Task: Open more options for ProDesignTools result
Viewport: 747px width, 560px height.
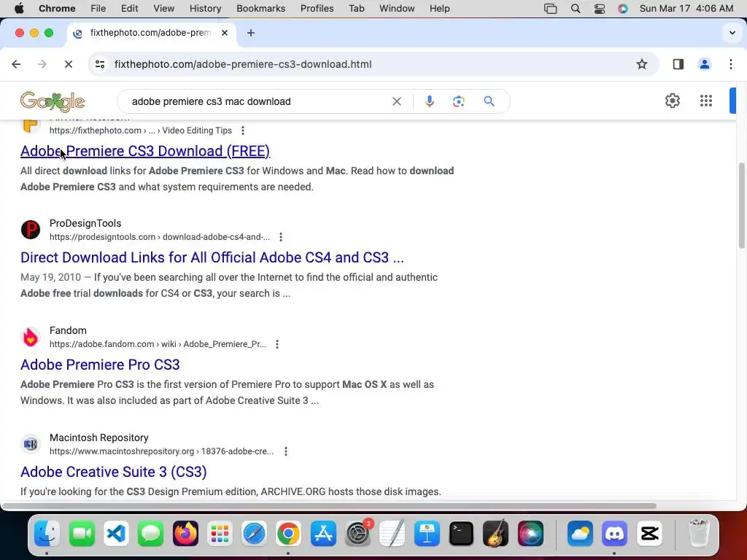Action: (281, 237)
